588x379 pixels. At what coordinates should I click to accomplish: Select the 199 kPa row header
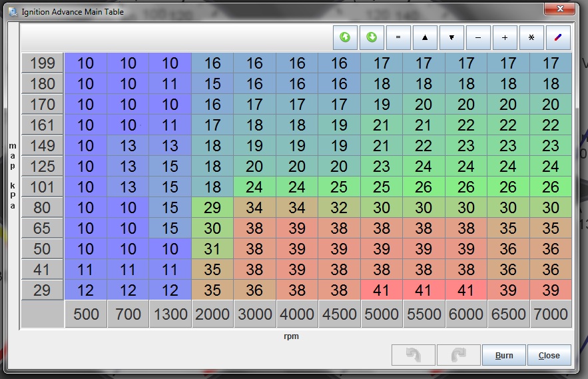(43, 63)
